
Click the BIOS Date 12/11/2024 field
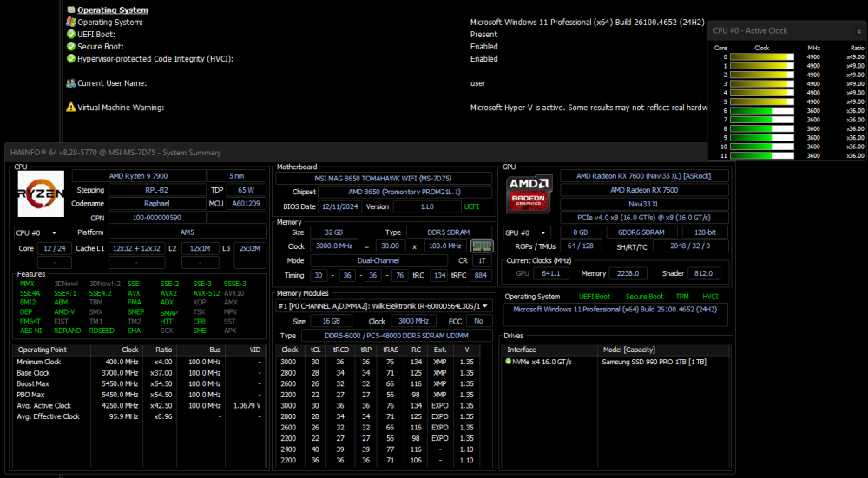pos(340,206)
